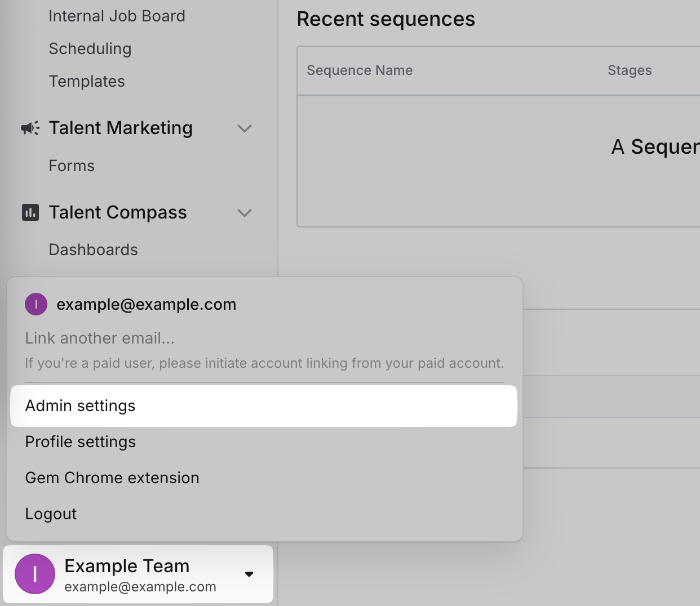Go to Scheduling in the sidebar
The height and width of the screenshot is (606, 700).
(x=90, y=49)
